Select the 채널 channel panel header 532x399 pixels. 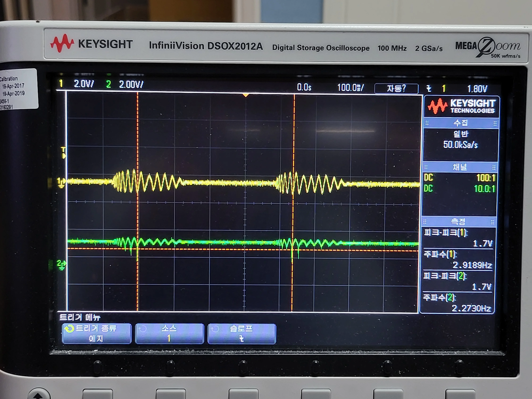459,167
